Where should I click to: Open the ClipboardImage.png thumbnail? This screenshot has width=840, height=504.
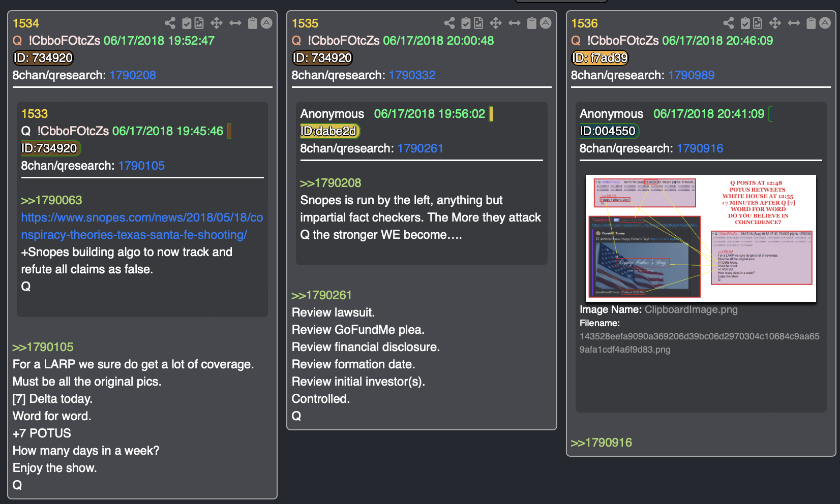tap(701, 238)
